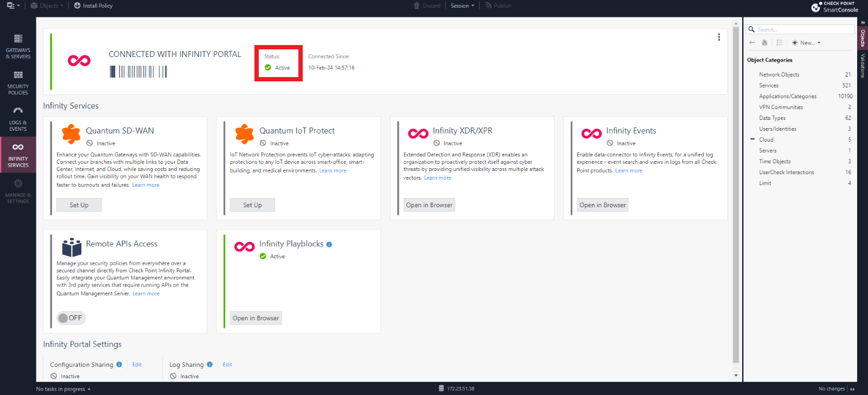The width and height of the screenshot is (868, 395).
Task: Toggle Remote APIs Access OFF switch
Action: [x=71, y=318]
